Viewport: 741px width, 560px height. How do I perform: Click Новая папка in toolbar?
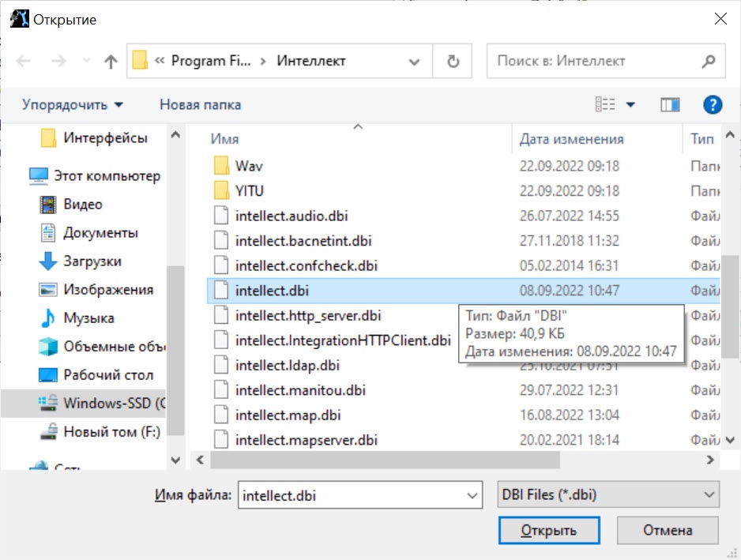point(200,105)
